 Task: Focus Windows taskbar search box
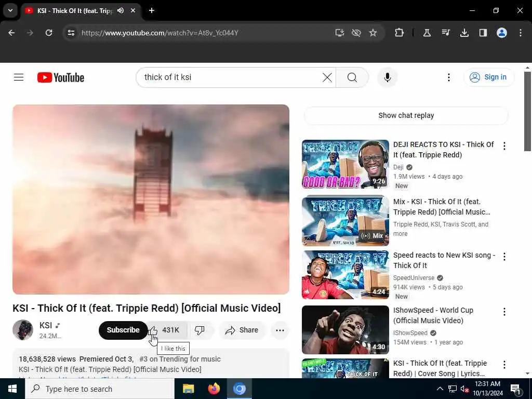tap(100, 389)
